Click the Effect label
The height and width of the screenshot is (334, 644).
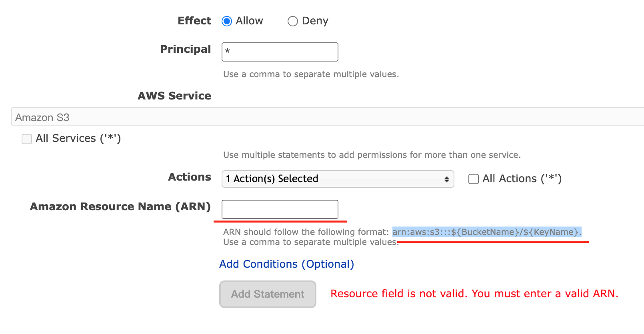pos(194,21)
